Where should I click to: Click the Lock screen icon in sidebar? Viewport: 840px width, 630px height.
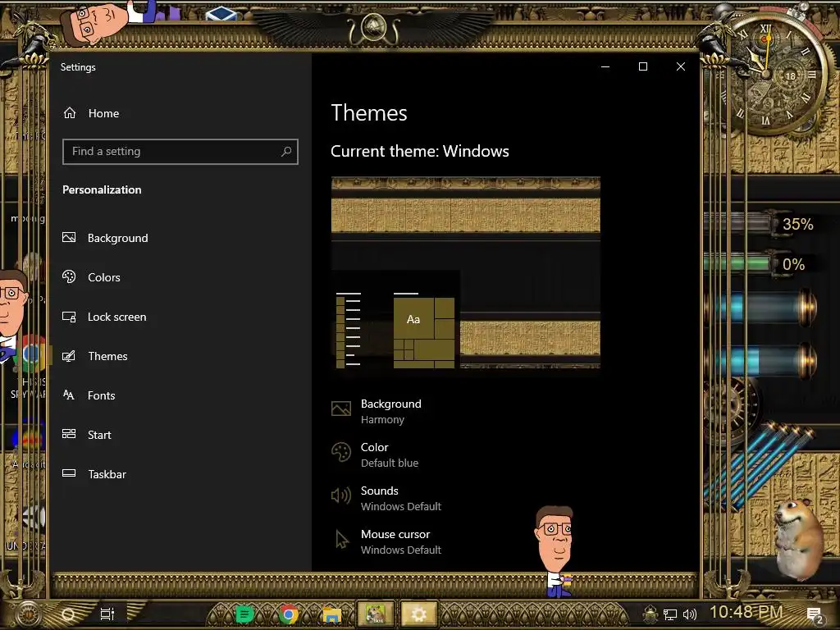coord(69,317)
